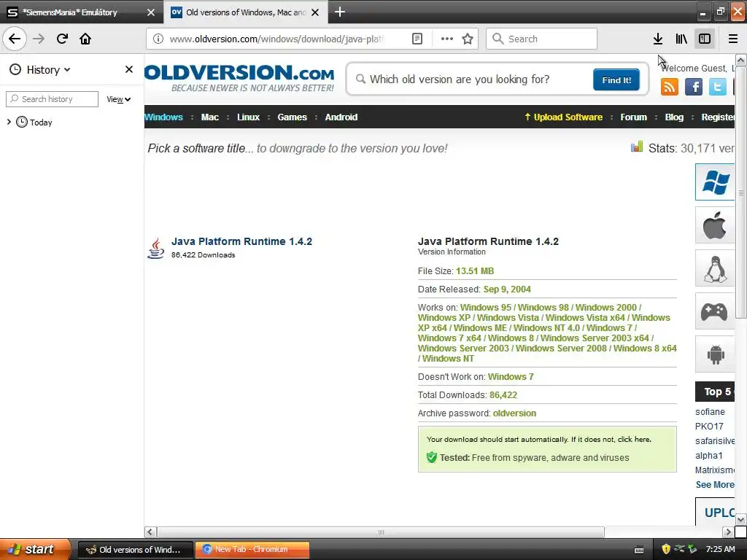Open the History sidebar switcher dropdown
This screenshot has width=747, height=560.
(x=41, y=69)
